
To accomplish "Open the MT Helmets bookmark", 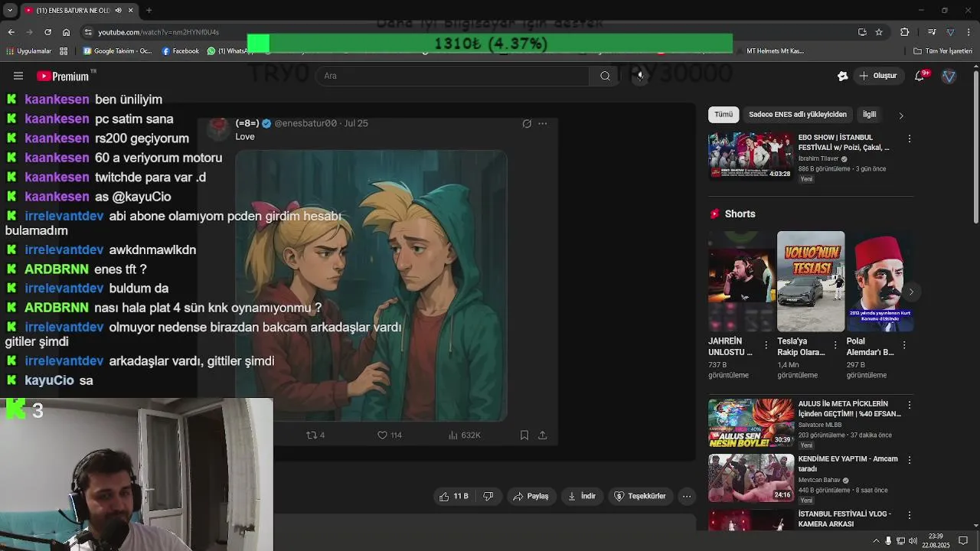I will [769, 51].
